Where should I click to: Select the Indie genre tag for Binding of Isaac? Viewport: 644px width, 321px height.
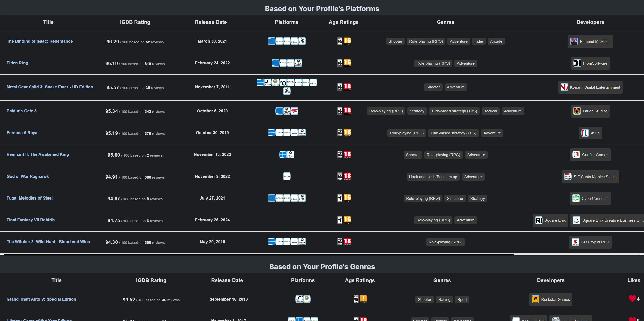pyautogui.click(x=478, y=41)
